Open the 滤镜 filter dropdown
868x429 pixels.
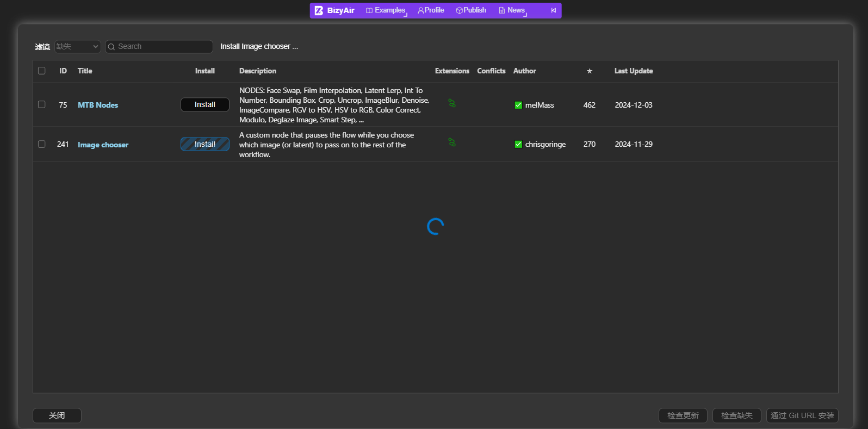[x=78, y=47]
